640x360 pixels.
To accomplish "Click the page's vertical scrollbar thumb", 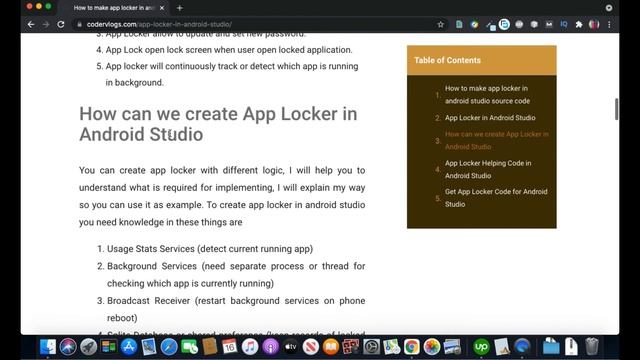I will [x=616, y=109].
